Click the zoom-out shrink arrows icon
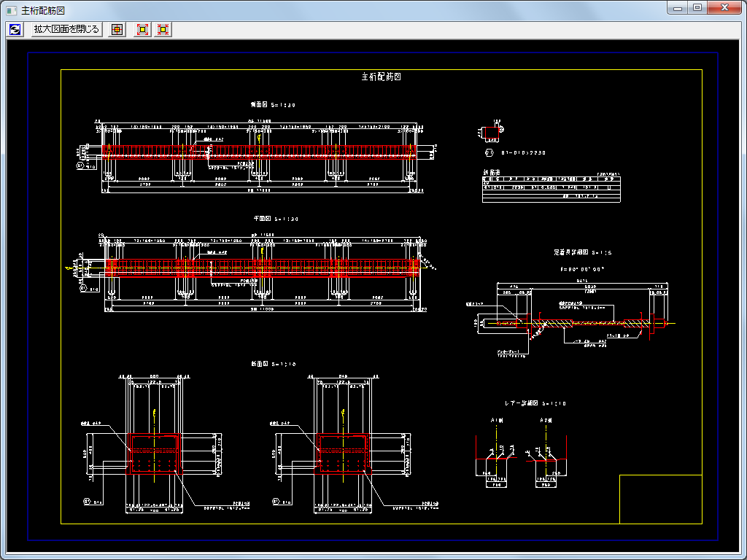 [x=163, y=29]
